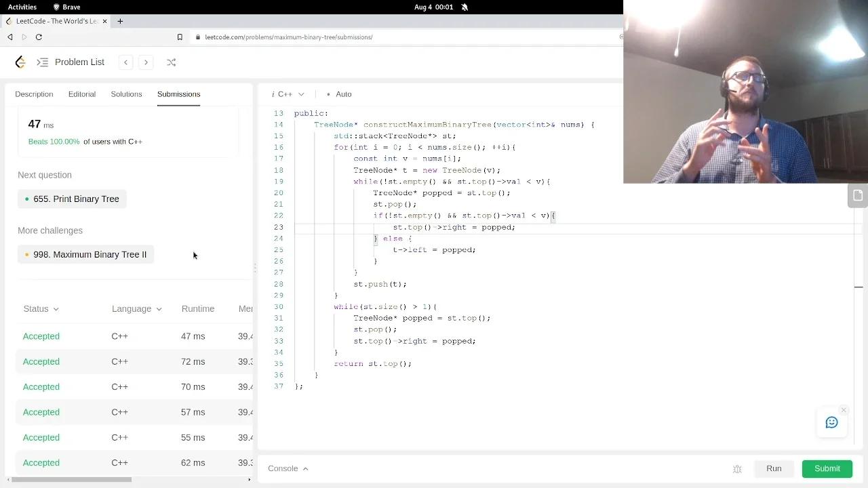
Task: Click the LeetCode logo icon
Action: pos(20,62)
